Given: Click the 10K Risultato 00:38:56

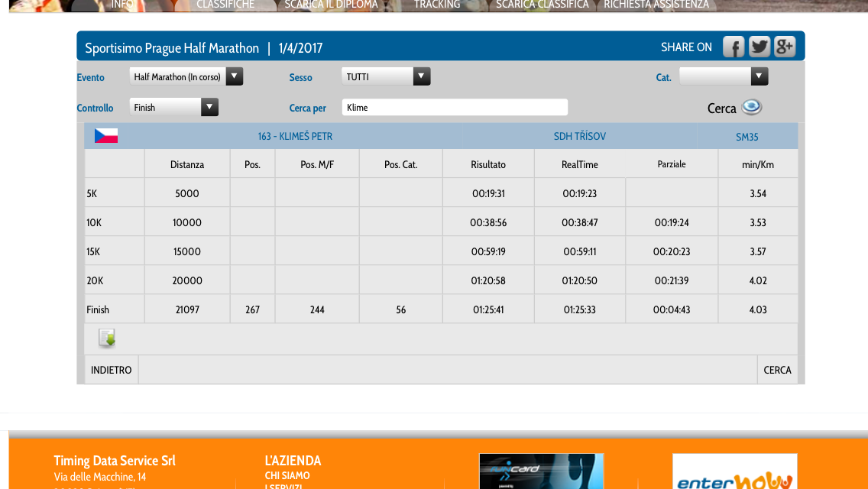Looking at the screenshot, I should click(x=488, y=222).
